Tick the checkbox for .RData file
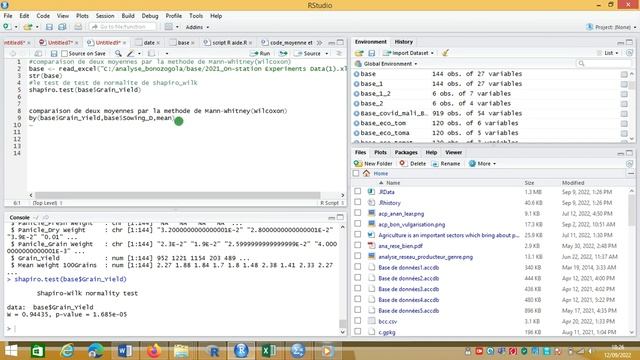 click(x=358, y=191)
